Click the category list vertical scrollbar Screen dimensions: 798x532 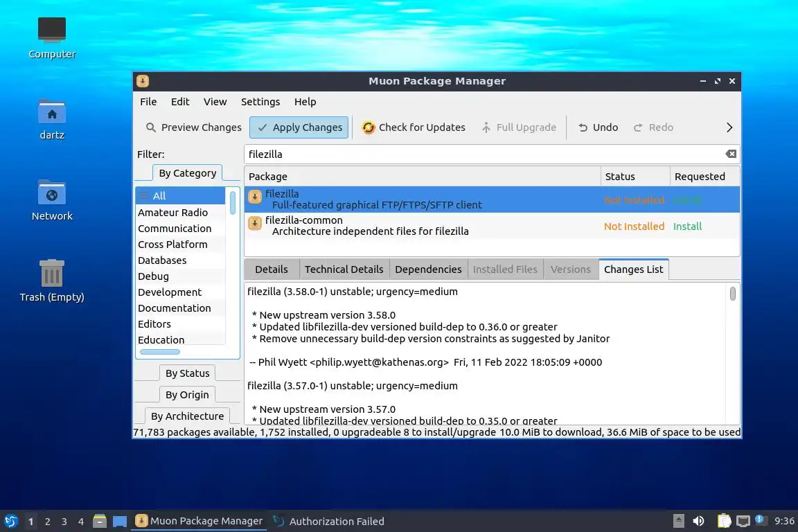pyautogui.click(x=233, y=203)
